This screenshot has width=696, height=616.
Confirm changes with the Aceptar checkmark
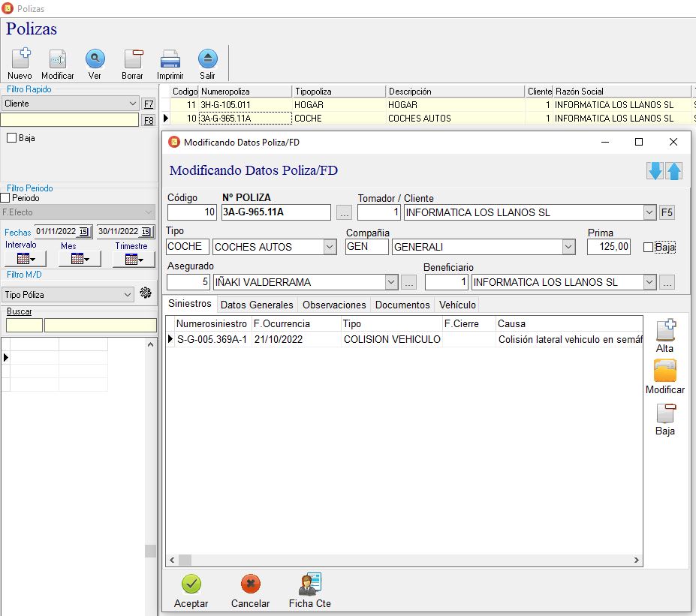pos(191,584)
